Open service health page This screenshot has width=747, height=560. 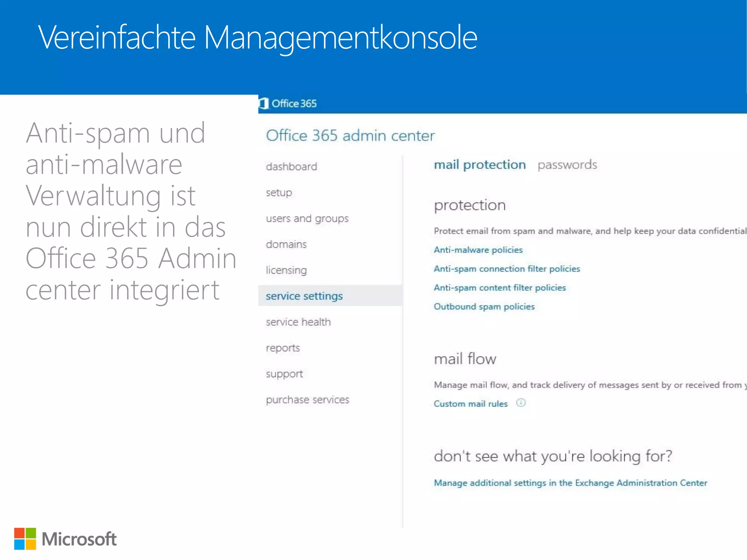click(x=298, y=322)
